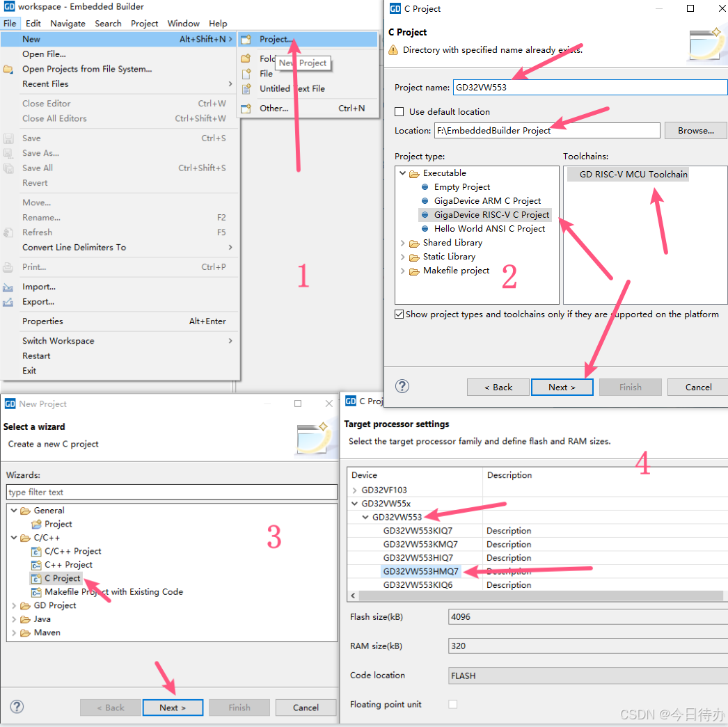Click the Import menu icon

click(x=8, y=287)
